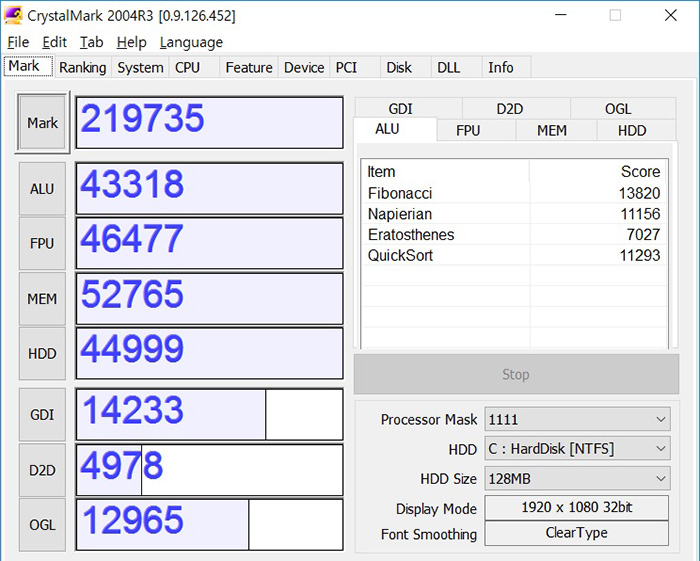This screenshot has height=561, width=700.
Task: Select the Fibonacci row
Action: pos(514,193)
